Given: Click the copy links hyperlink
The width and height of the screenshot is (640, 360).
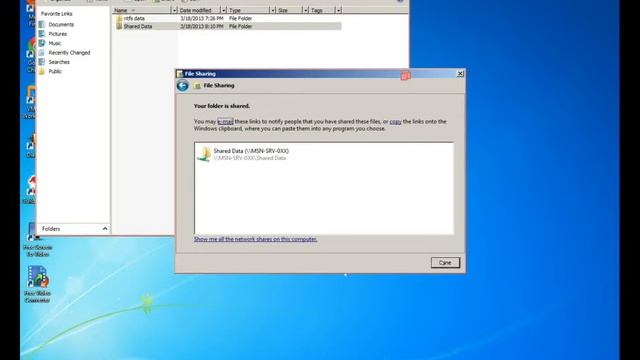Looking at the screenshot, I should [x=395, y=121].
